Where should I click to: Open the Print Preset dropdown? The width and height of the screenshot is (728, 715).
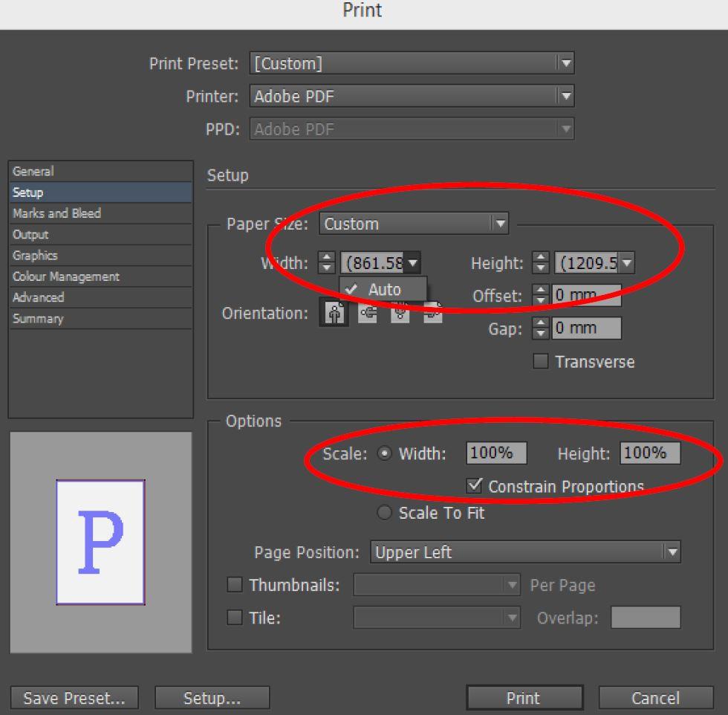[412, 63]
